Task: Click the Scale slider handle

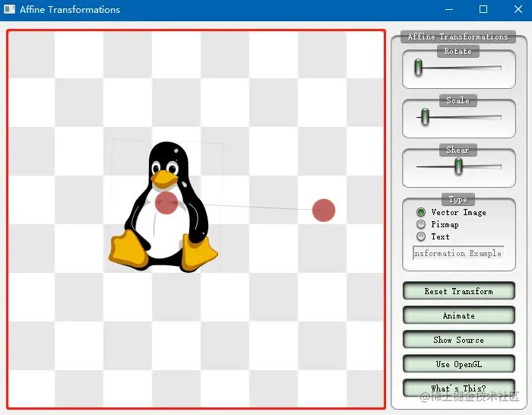Action: 425,117
